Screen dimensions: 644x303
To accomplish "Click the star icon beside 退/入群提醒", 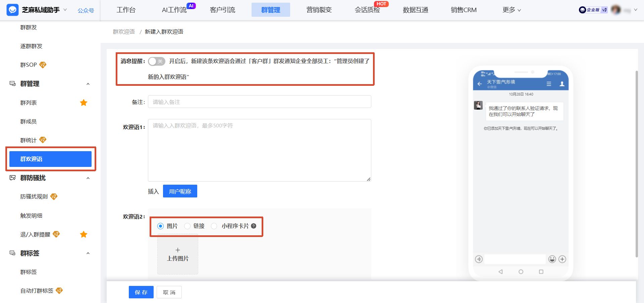I will (84, 234).
